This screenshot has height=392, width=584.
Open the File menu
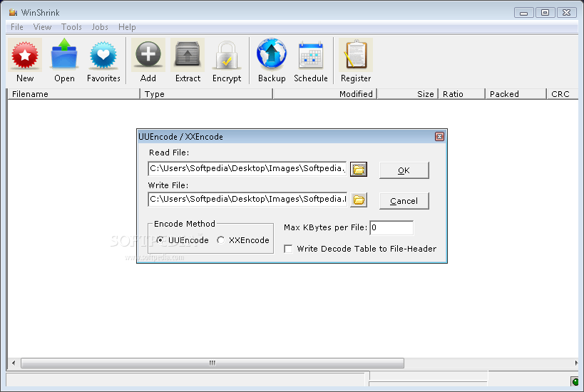tap(17, 27)
